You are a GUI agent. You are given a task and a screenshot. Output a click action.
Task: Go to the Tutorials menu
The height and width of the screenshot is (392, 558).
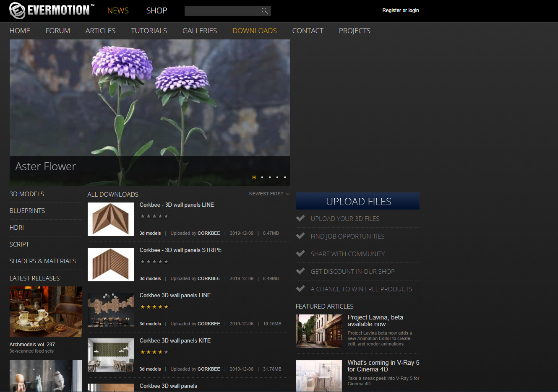click(x=149, y=31)
